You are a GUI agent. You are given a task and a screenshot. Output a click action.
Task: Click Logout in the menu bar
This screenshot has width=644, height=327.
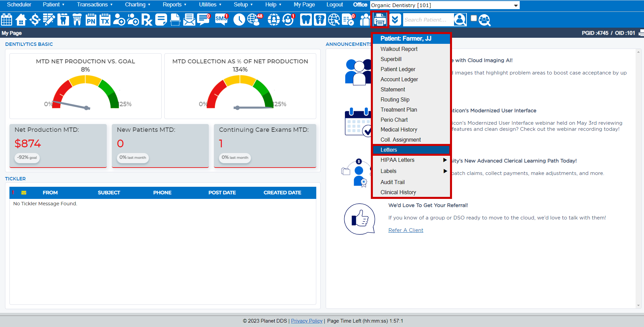(x=335, y=4)
